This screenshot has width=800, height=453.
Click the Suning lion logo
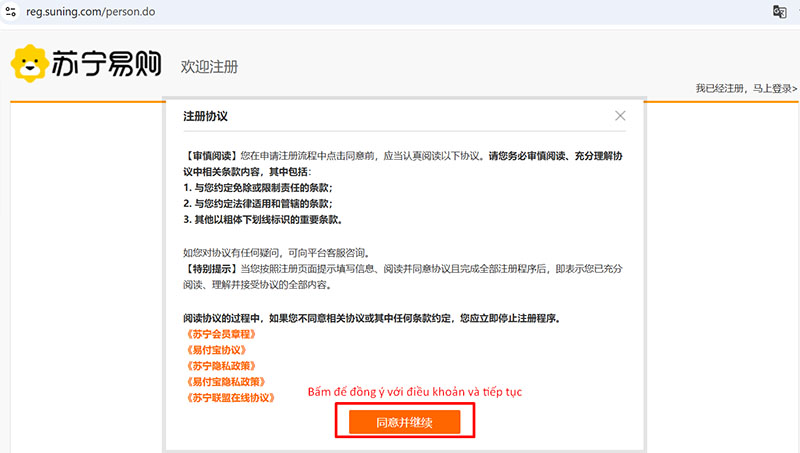29,63
